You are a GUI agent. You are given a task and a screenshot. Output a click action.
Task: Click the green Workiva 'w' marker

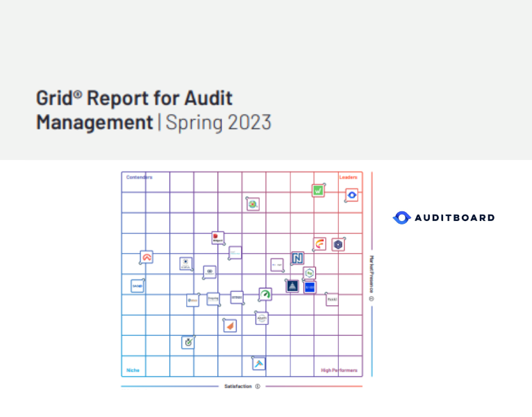pyautogui.click(x=318, y=190)
